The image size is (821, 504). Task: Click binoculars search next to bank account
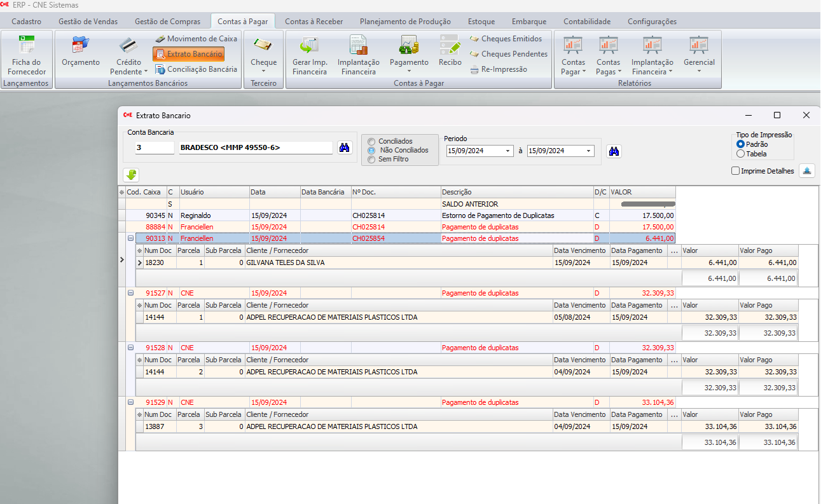click(344, 148)
